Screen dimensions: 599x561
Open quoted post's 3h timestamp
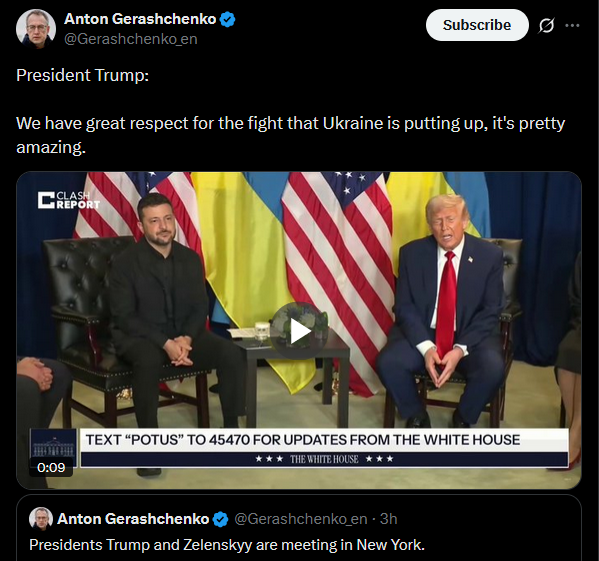[389, 519]
